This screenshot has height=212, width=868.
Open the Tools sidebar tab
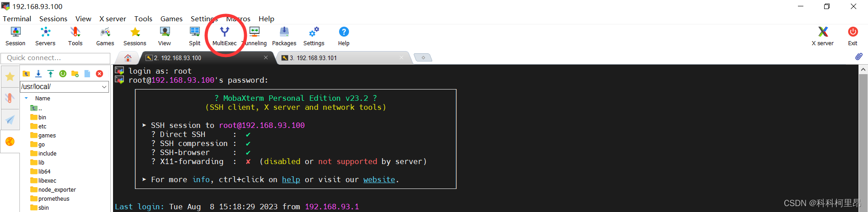pyautogui.click(x=10, y=98)
